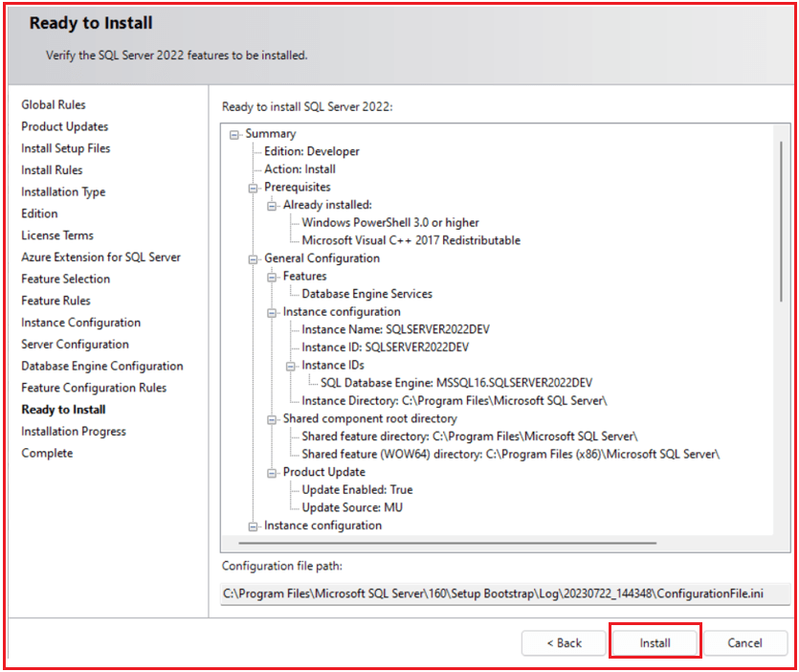Viewport: 799px width, 672px height.
Task: Select Database Engine Configuration step
Action: [102, 366]
